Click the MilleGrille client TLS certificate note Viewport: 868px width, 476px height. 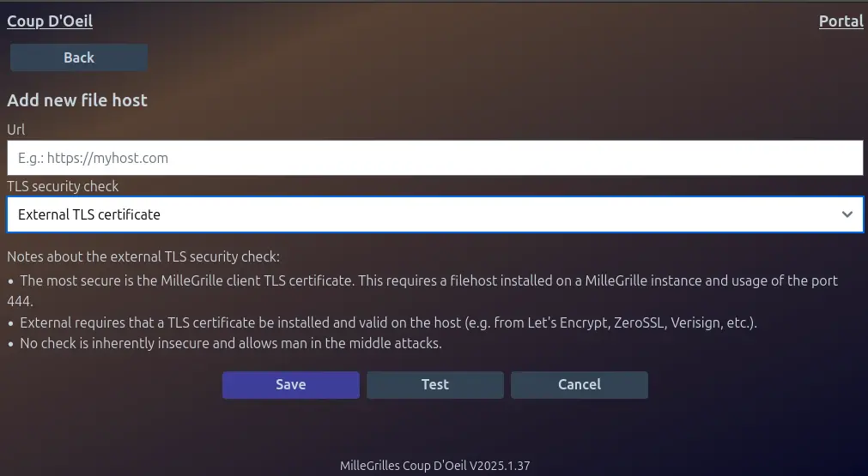(x=428, y=280)
